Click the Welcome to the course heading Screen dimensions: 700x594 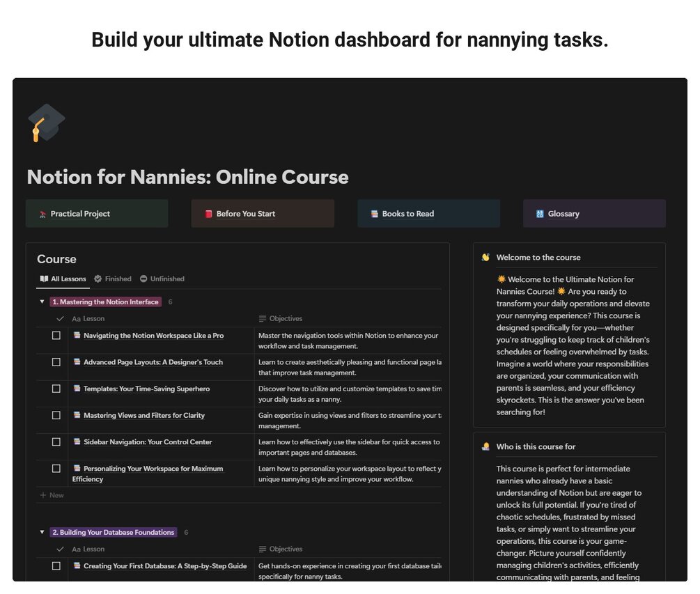click(x=538, y=258)
